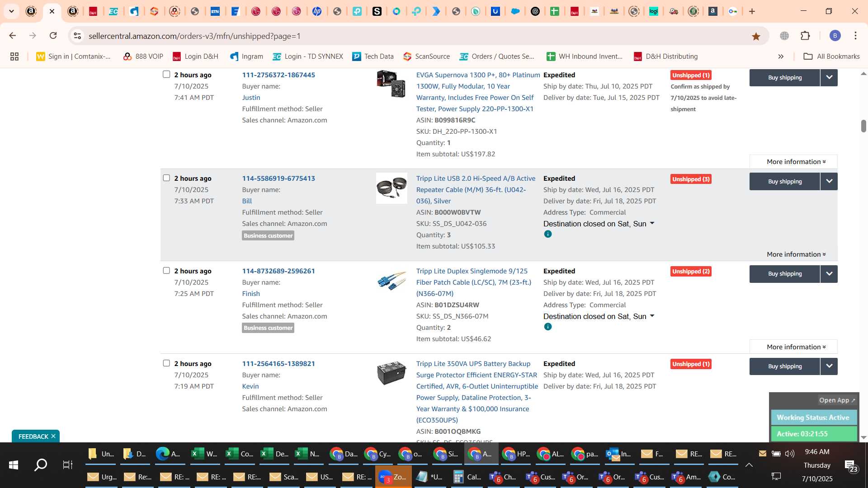Open buyer name Justin link
Viewport: 868px width, 488px height.
click(x=251, y=98)
